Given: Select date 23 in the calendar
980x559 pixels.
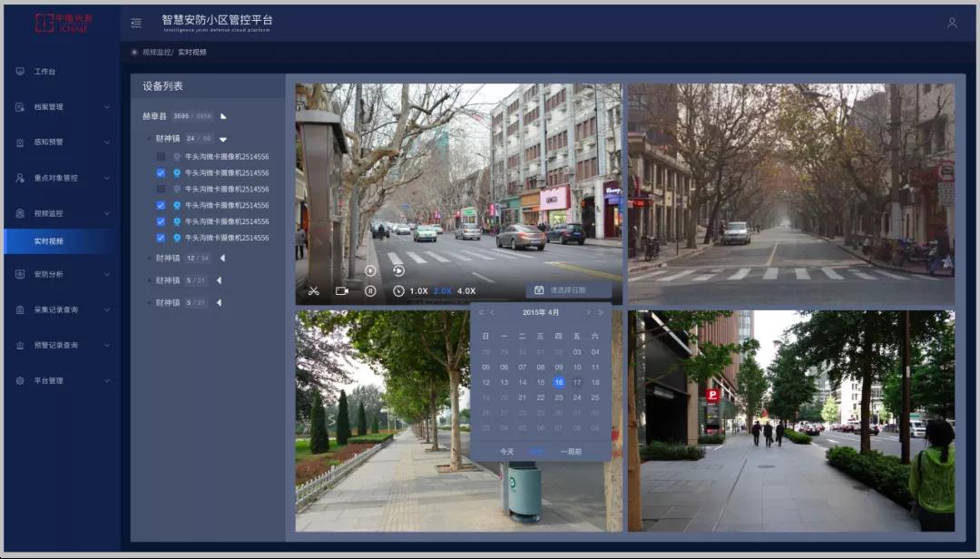Looking at the screenshot, I should point(559,397).
